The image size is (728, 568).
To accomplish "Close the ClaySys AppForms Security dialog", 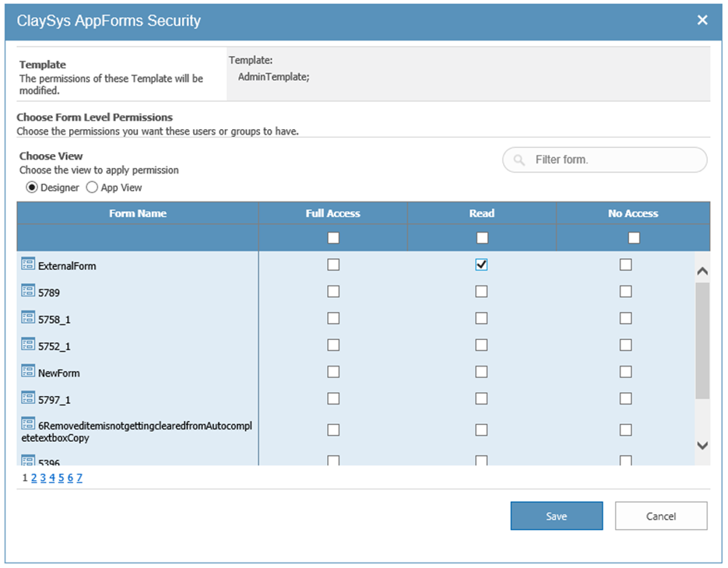I will [702, 20].
